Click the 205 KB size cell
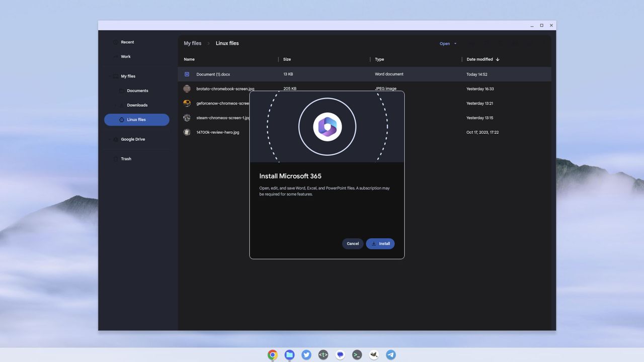The height and width of the screenshot is (362, 644). pyautogui.click(x=290, y=89)
